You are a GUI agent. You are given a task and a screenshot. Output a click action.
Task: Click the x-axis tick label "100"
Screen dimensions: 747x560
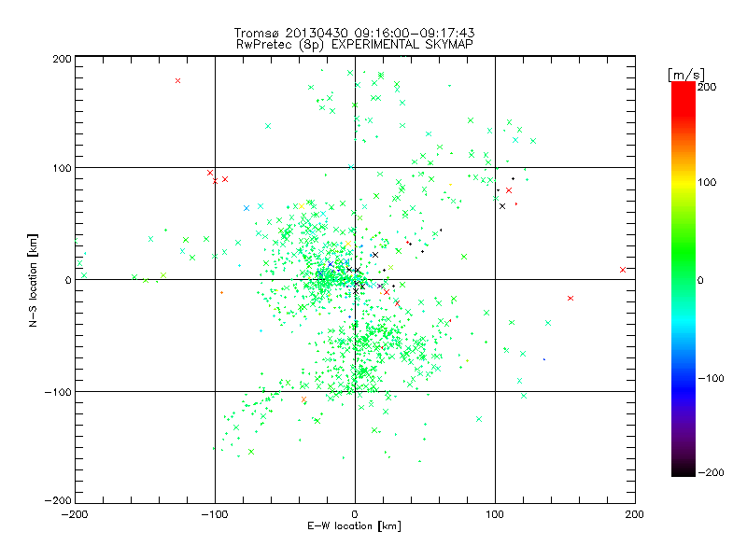click(x=495, y=514)
